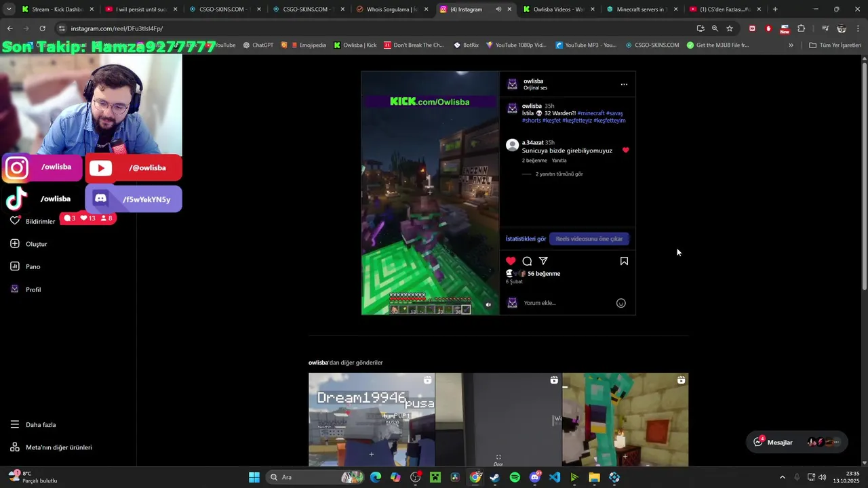This screenshot has height=488, width=868.
Task: Click the browser back arrow
Action: (x=9, y=28)
